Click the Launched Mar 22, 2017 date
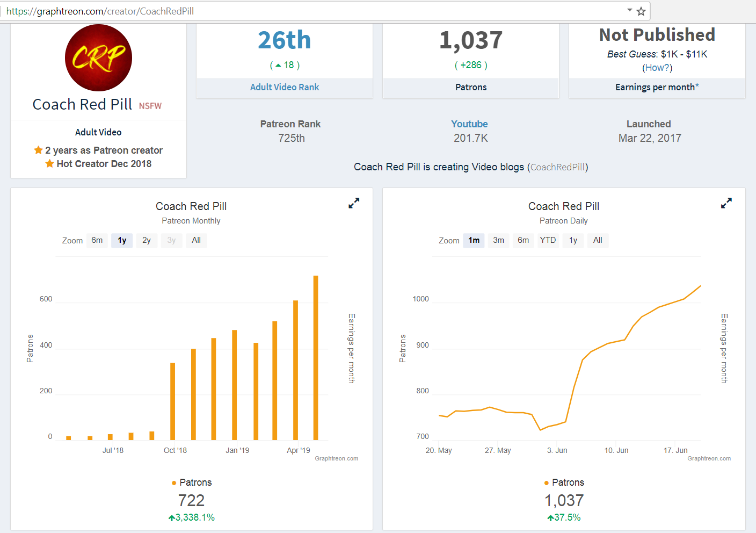Viewport: 756px width, 533px height. 650,138
